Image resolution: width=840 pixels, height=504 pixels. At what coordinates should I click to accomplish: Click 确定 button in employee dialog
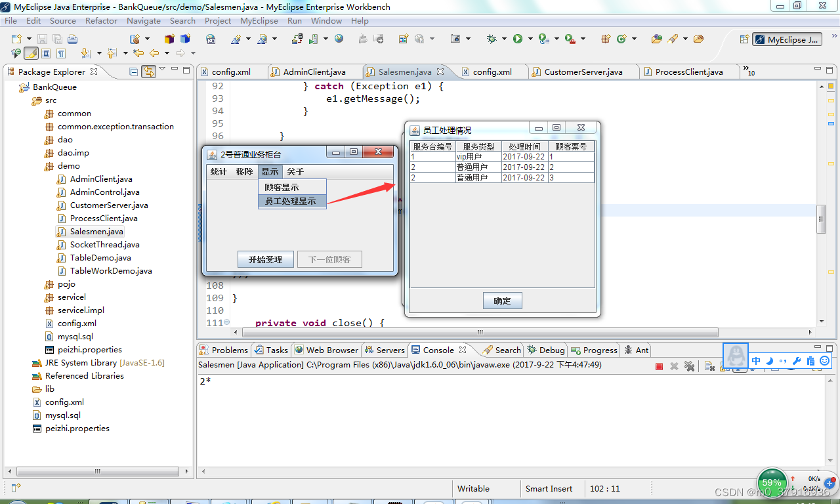(502, 301)
